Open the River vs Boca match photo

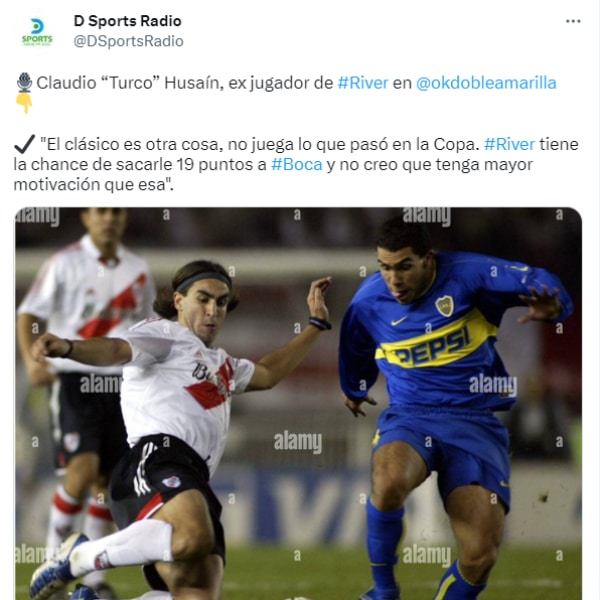pos(298,403)
